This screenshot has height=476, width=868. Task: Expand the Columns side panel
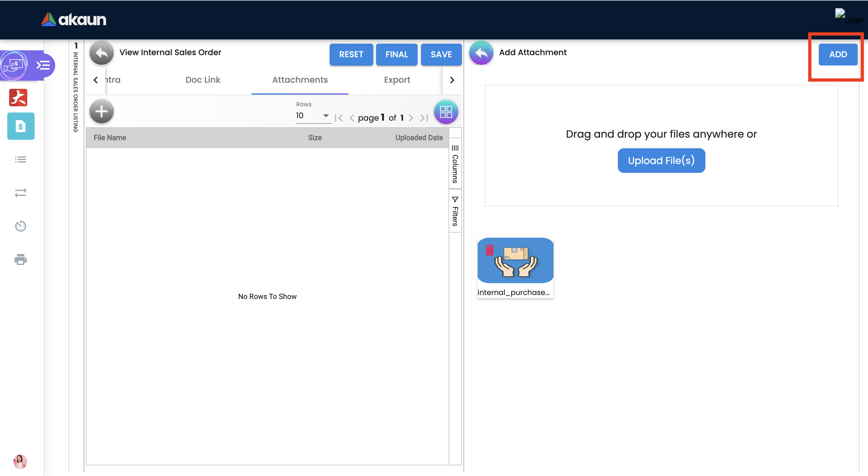455,164
